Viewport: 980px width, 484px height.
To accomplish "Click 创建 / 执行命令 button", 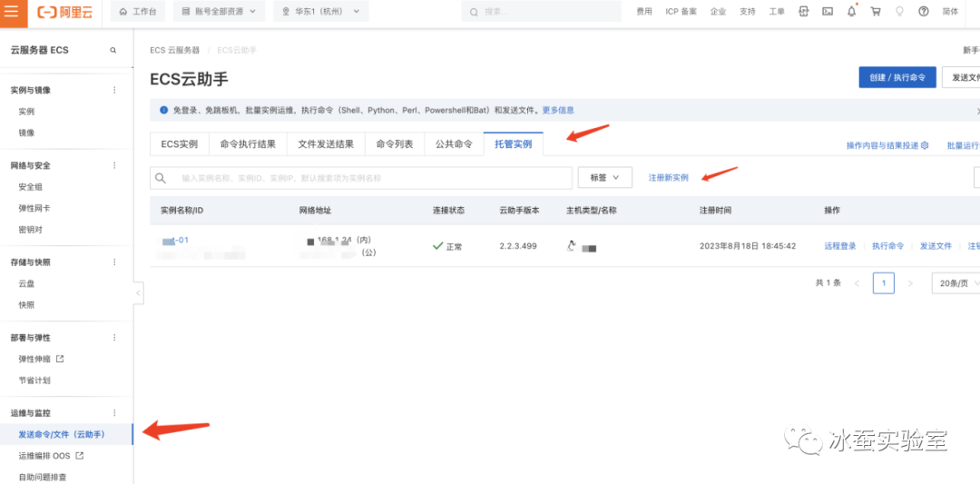I will tap(897, 77).
